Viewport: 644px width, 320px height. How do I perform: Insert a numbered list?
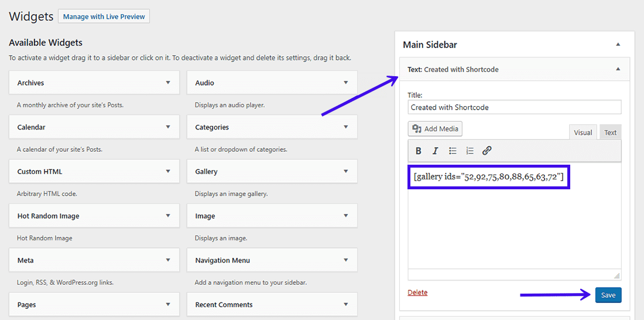tap(470, 151)
